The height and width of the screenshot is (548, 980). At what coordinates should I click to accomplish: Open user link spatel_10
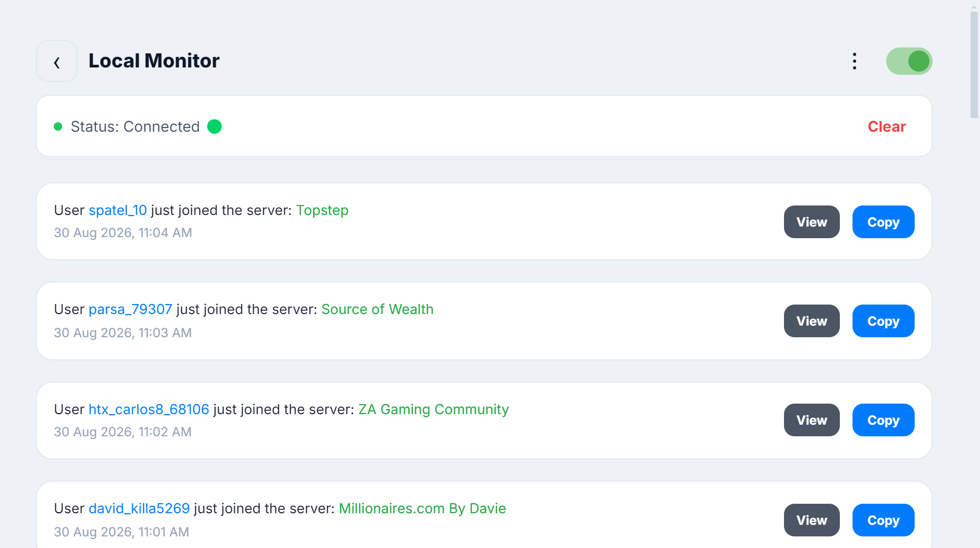117,210
